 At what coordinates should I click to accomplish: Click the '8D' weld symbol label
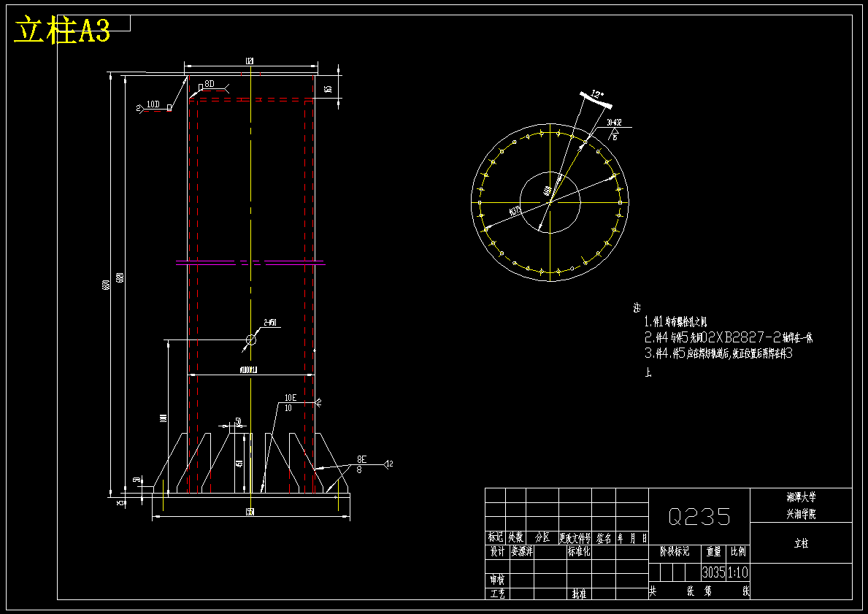(x=210, y=84)
